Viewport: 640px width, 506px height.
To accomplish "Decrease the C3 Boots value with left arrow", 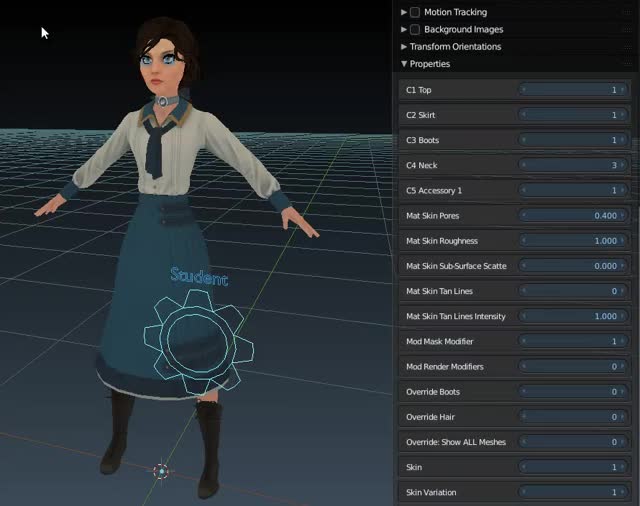I will point(524,140).
